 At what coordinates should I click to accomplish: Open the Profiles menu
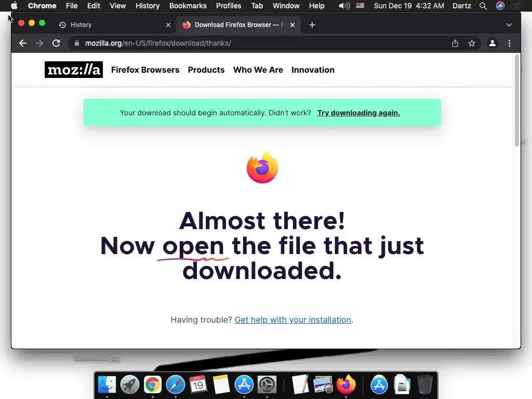coord(229,6)
